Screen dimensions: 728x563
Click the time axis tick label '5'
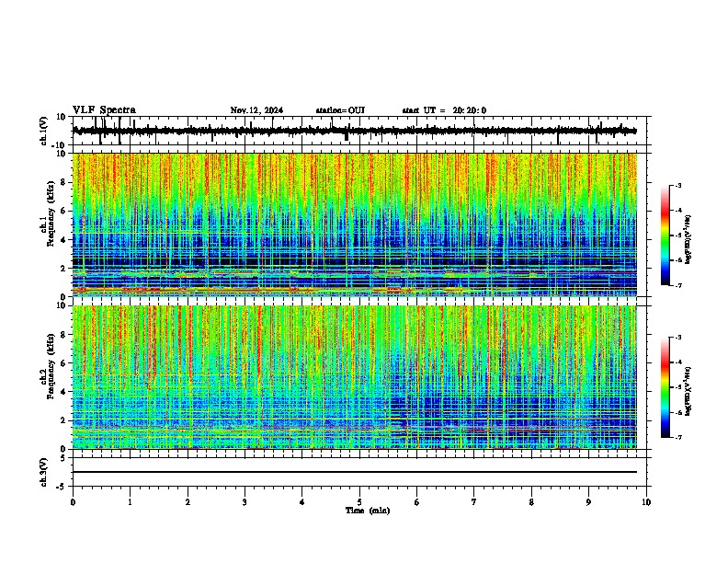[359, 502]
